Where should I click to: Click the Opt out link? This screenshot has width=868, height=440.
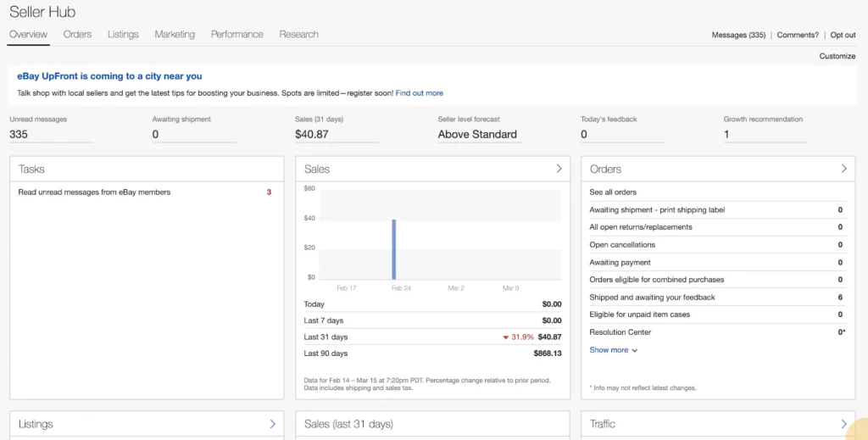click(843, 35)
